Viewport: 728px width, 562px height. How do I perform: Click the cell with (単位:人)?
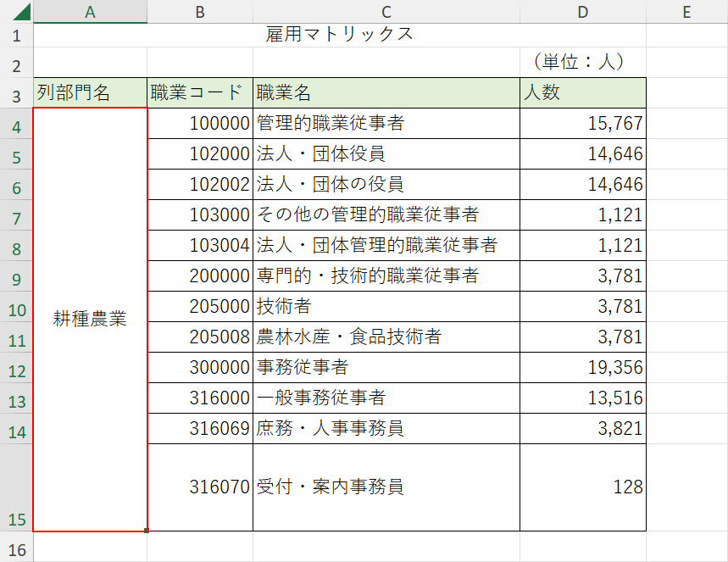582,63
